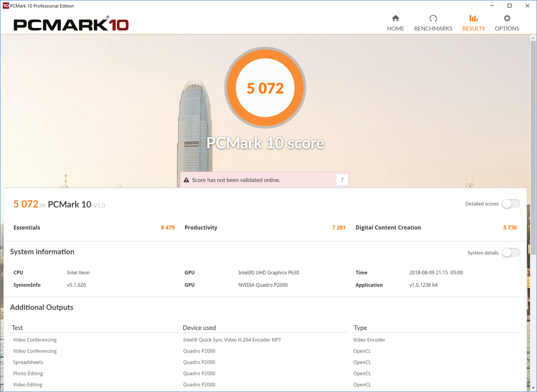This screenshot has height=392, width=537.
Task: Click the Photo Editing test row
Action: (x=28, y=373)
